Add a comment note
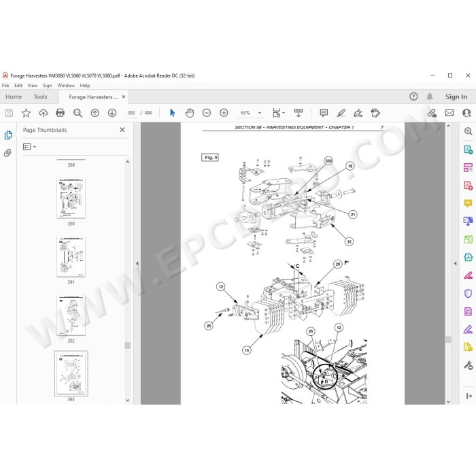Screen dimensions: 476x476 [324, 113]
